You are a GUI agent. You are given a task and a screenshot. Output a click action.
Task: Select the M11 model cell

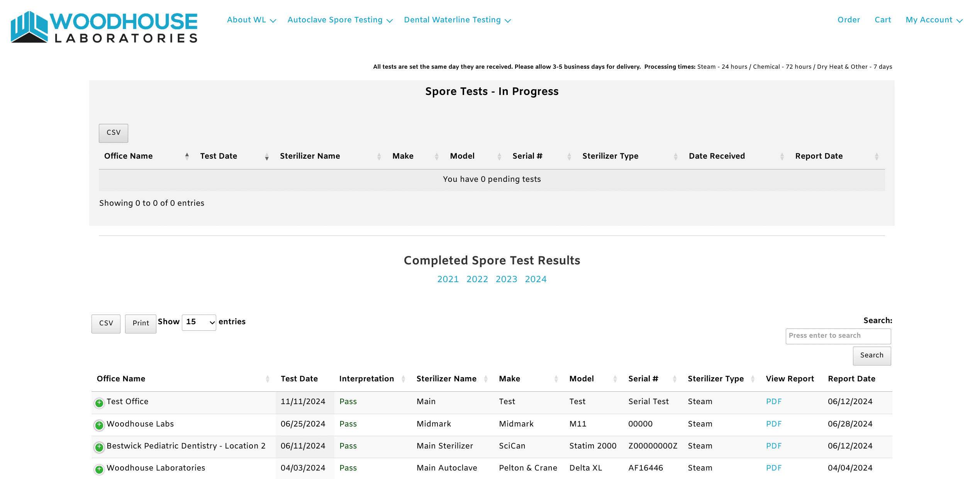(578, 424)
